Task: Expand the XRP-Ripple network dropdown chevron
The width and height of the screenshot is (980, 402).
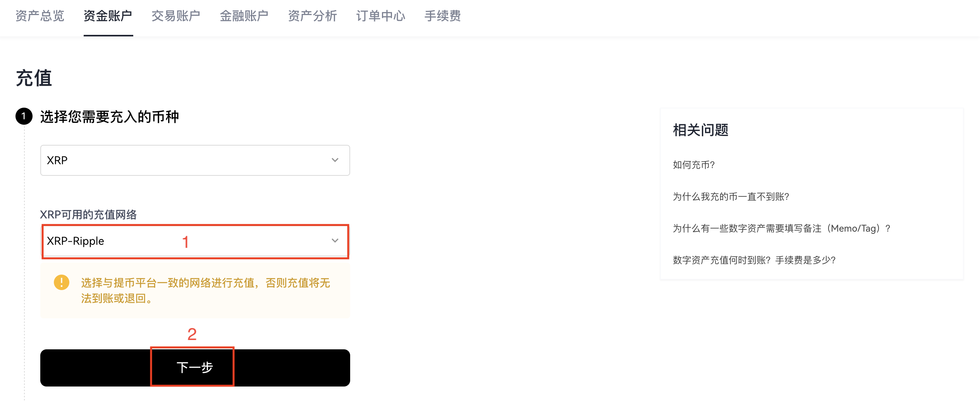Action: 335,241
